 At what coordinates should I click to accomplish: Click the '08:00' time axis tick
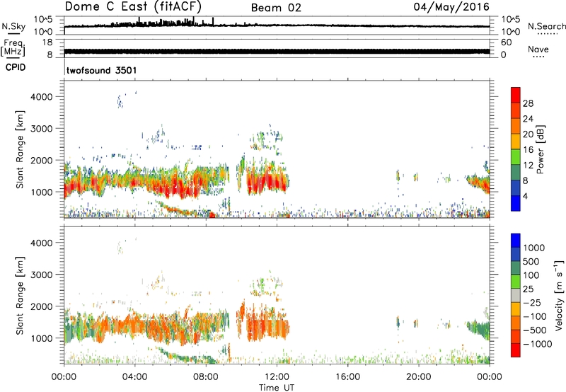(206, 377)
